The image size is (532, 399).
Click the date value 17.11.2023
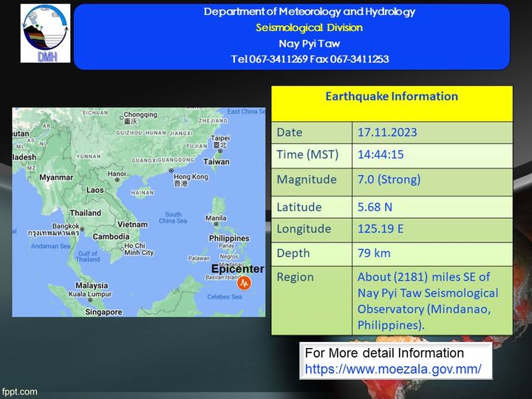[x=387, y=133]
